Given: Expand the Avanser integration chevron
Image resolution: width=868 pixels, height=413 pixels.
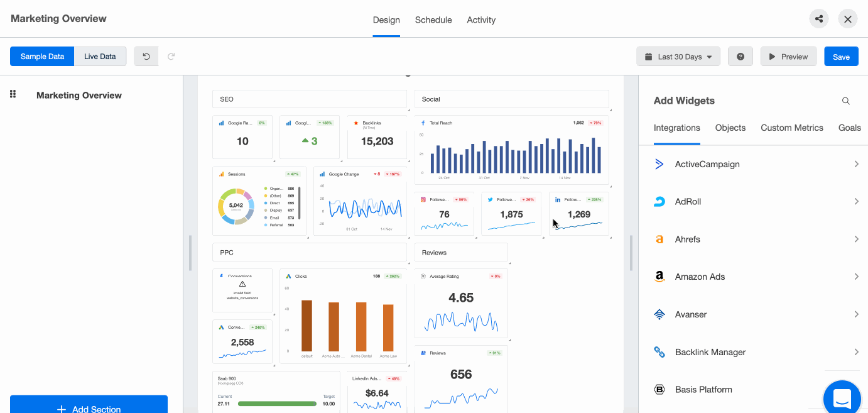Looking at the screenshot, I should click(856, 314).
